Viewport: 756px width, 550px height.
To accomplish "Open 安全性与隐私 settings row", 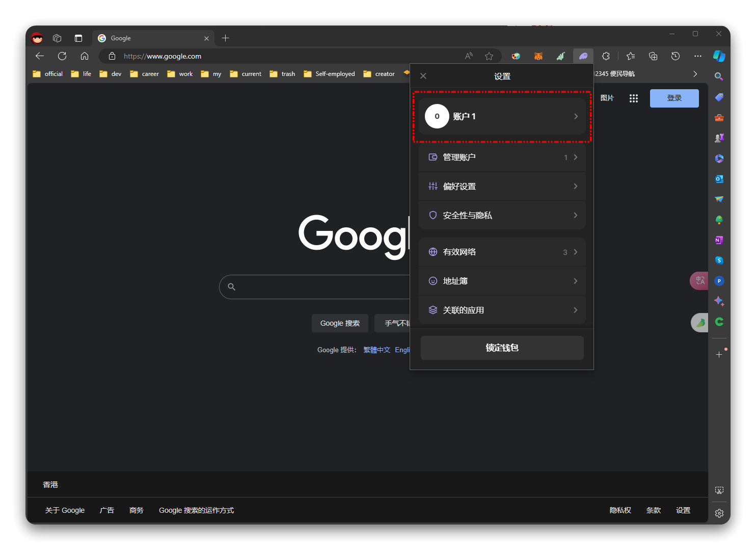I will click(502, 215).
